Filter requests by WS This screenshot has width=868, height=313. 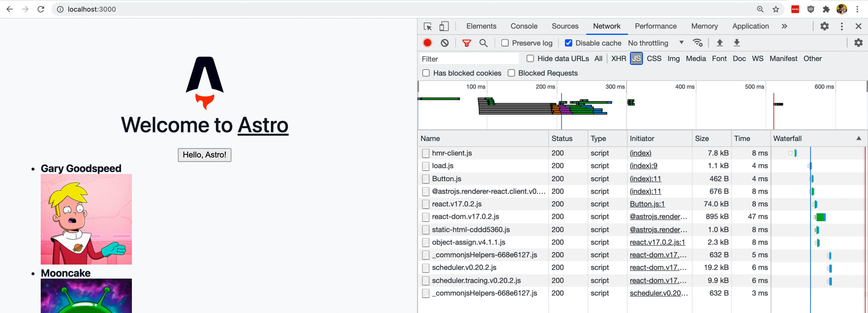(757, 59)
